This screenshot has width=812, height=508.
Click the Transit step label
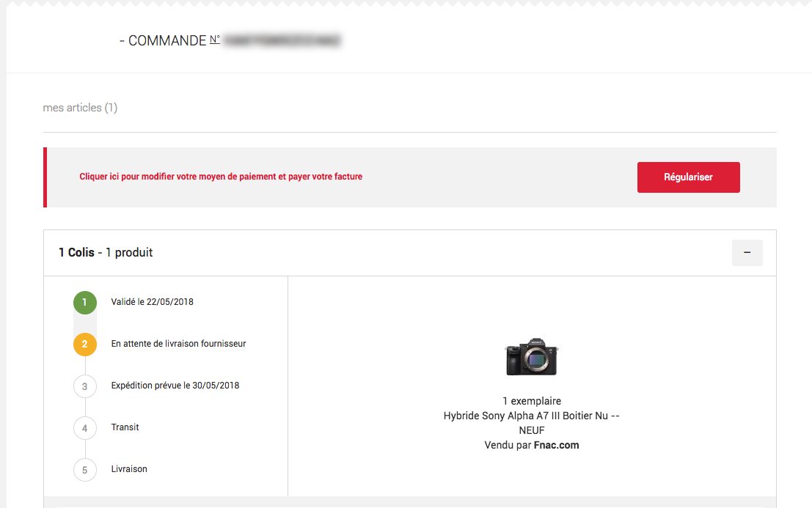tap(125, 427)
